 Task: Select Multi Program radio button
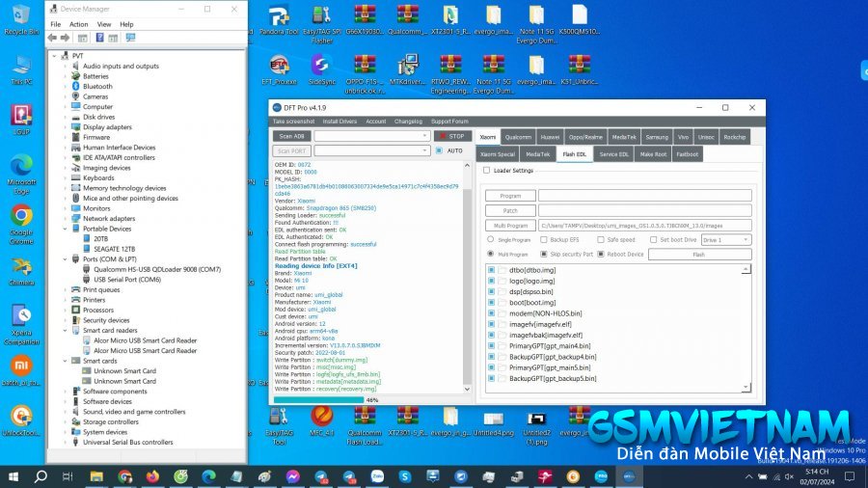pos(491,254)
